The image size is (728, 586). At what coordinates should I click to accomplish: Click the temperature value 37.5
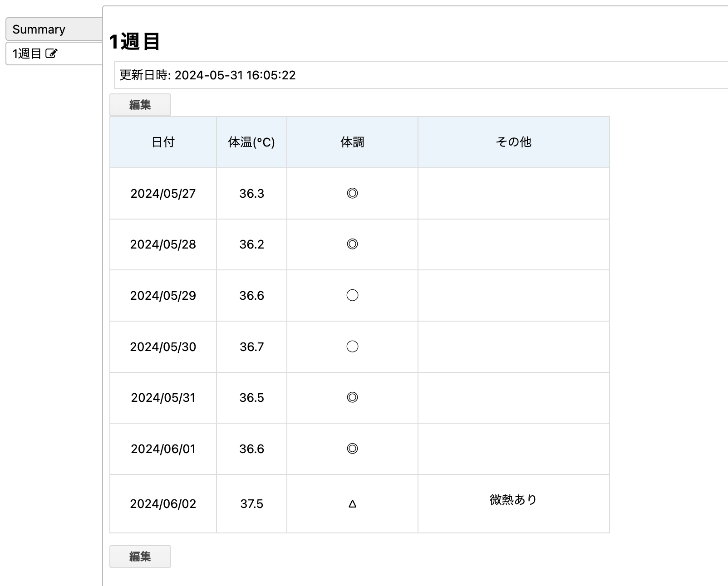(251, 504)
